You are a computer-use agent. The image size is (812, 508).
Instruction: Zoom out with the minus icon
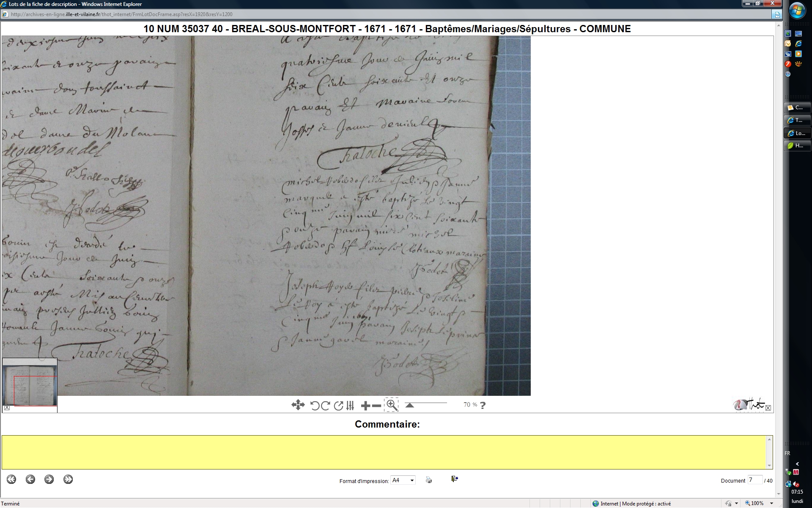pyautogui.click(x=376, y=406)
